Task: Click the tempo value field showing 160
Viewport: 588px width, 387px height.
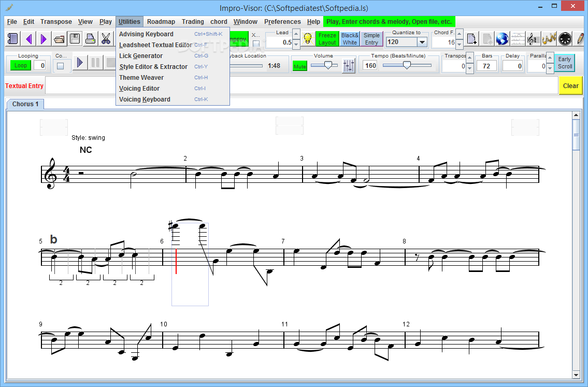Action: tap(370, 66)
